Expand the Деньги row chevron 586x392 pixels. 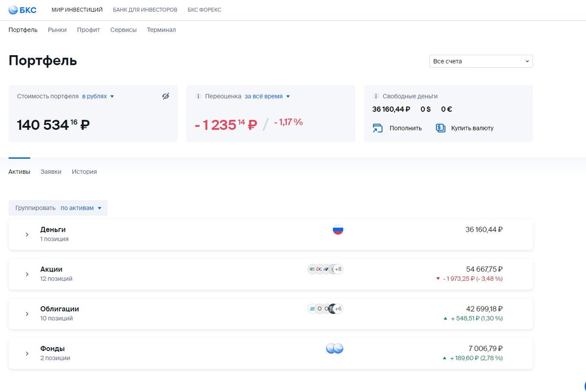click(27, 235)
